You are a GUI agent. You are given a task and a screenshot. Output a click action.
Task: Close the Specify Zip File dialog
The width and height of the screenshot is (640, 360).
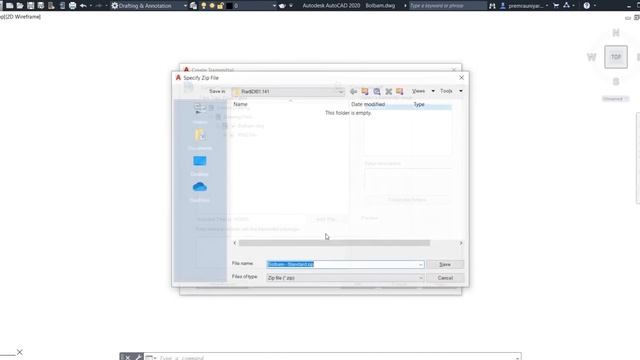click(461, 78)
